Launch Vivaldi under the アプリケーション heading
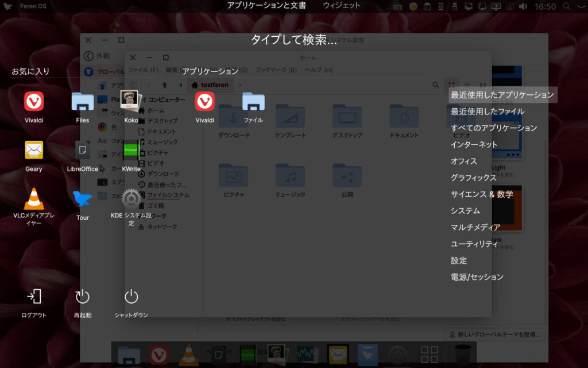 tap(205, 101)
